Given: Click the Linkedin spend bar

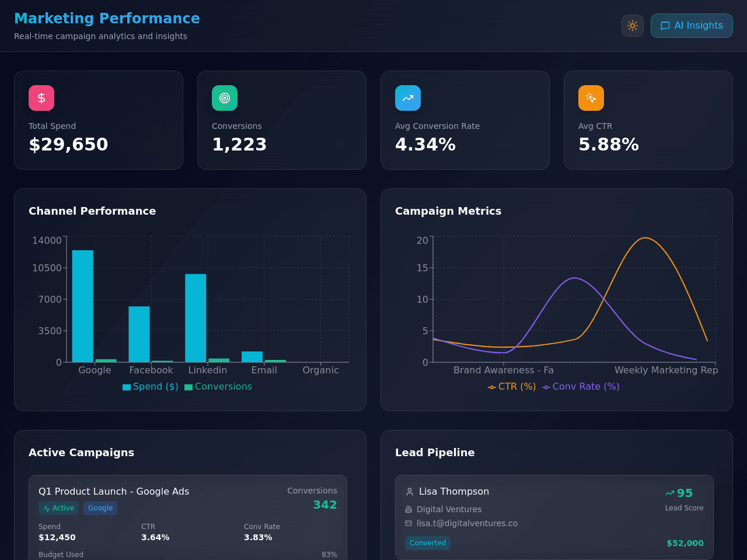Looking at the screenshot, I should pyautogui.click(x=196, y=318).
